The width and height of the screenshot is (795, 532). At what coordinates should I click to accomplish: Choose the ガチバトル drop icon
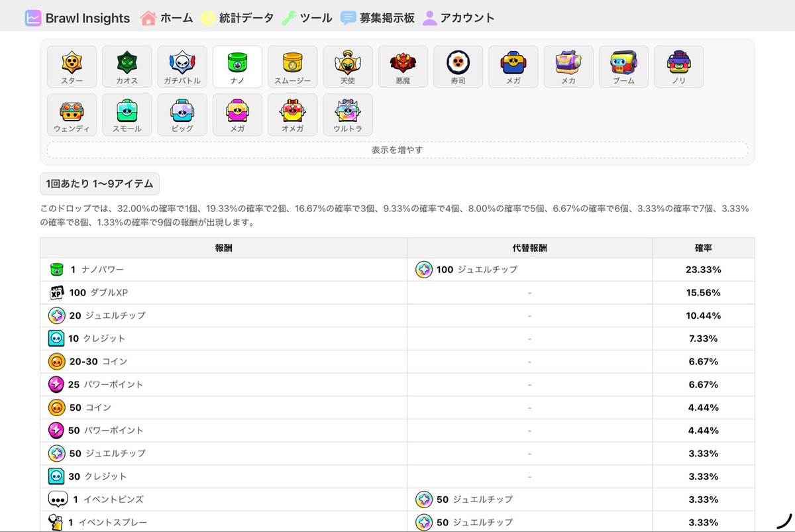[x=182, y=66]
